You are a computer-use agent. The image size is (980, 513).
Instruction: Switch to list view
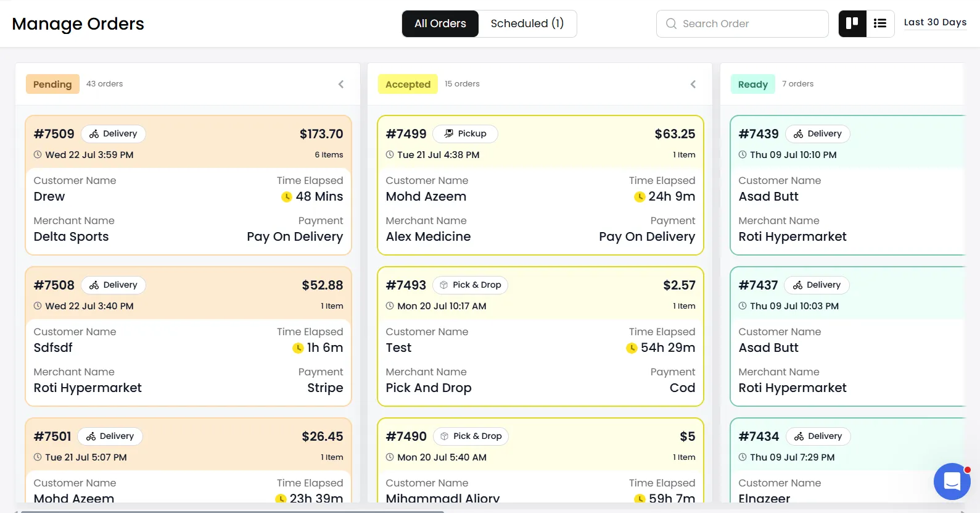coord(880,23)
